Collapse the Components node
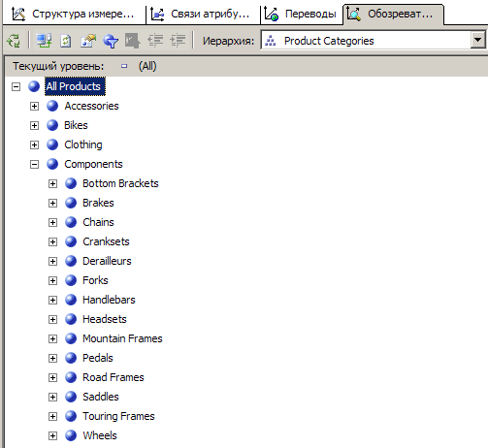The height and width of the screenshot is (448, 488). tap(34, 164)
